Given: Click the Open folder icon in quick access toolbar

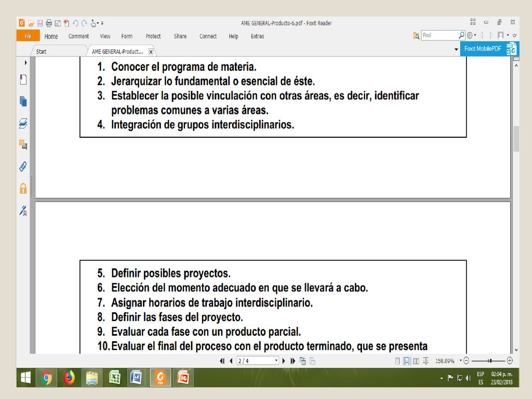Looking at the screenshot, I should click(x=31, y=23).
